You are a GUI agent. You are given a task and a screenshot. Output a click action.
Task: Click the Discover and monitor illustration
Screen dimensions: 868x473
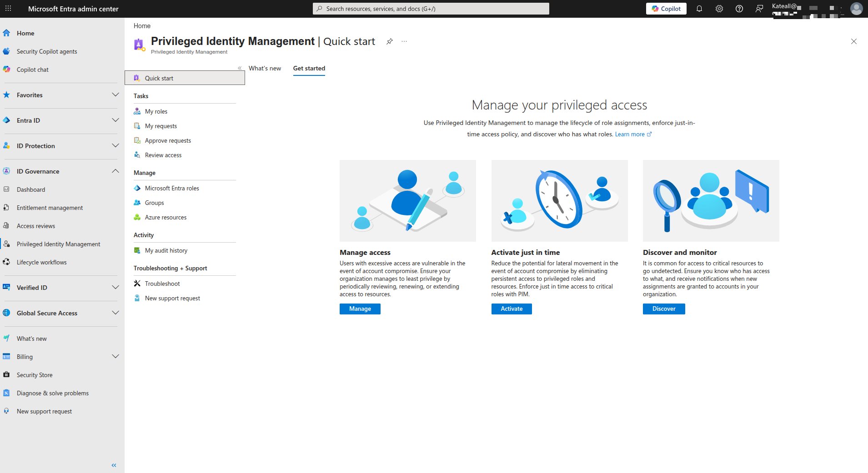(711, 201)
